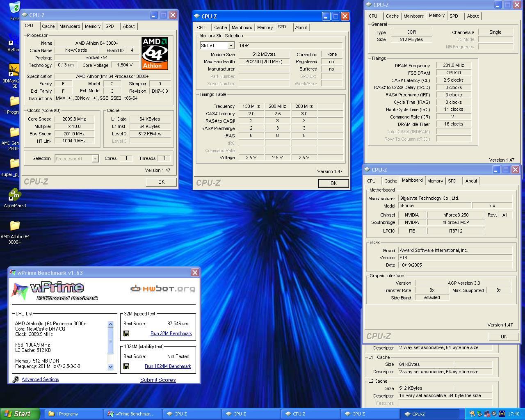
Task: Switch to the Cache tab in the CPU-Z CPU window
Action: tap(48, 26)
